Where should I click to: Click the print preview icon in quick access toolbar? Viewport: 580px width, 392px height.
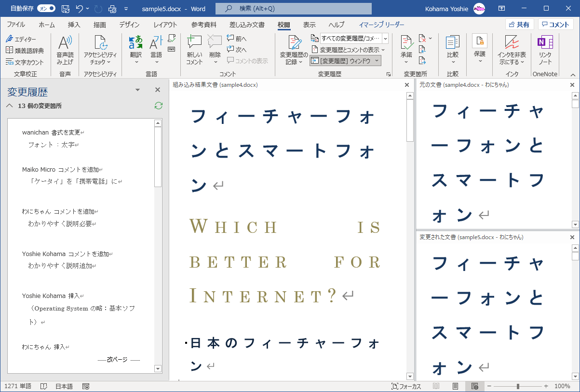coord(112,9)
